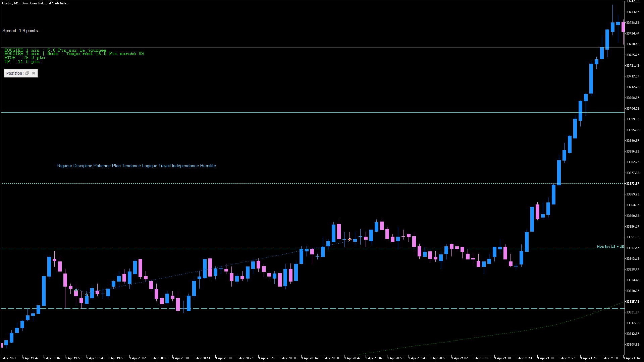Viewport: 644px width, 362px height.
Task: Select the first blue buy arrow marker
Action: [76, 290]
